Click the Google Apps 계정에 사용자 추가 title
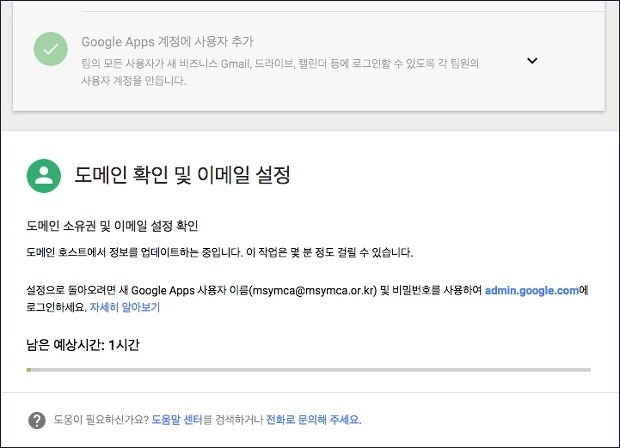The height and width of the screenshot is (448, 620). [167, 42]
